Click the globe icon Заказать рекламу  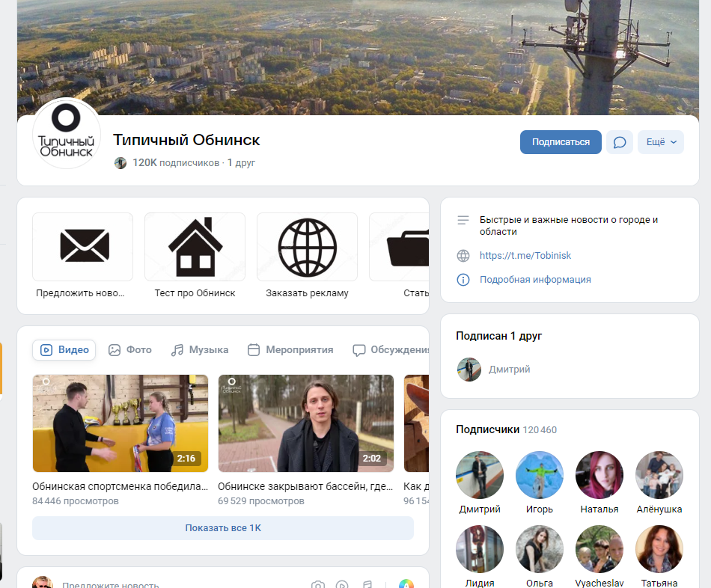pyautogui.click(x=307, y=247)
